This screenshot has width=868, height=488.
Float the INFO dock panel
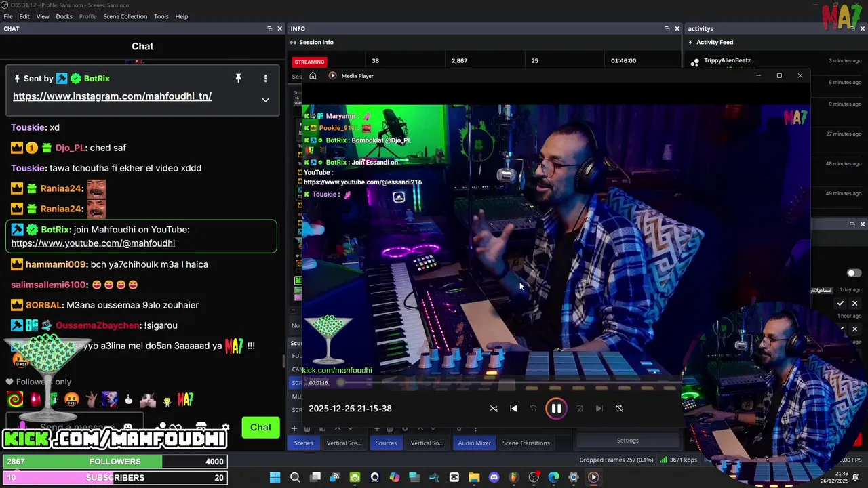point(667,28)
